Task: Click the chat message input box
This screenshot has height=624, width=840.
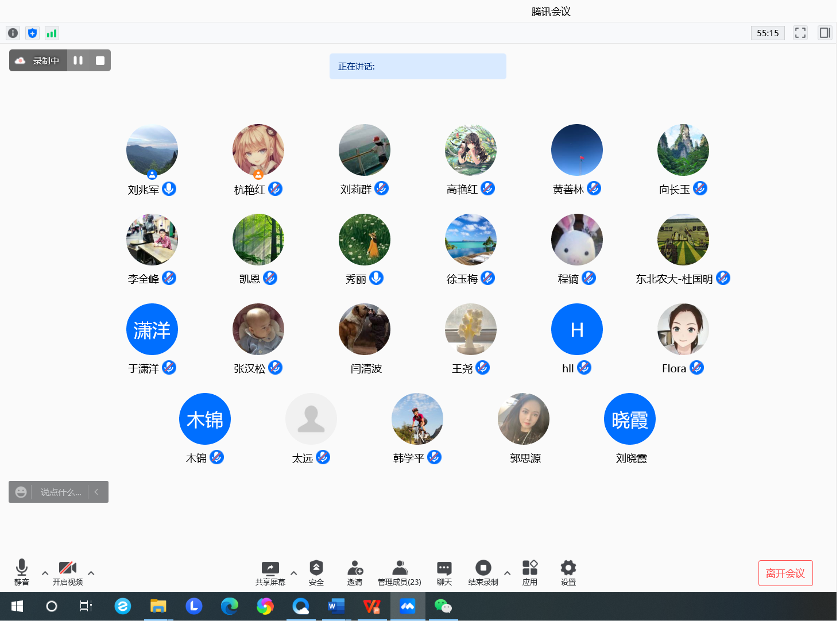Action: pyautogui.click(x=61, y=492)
